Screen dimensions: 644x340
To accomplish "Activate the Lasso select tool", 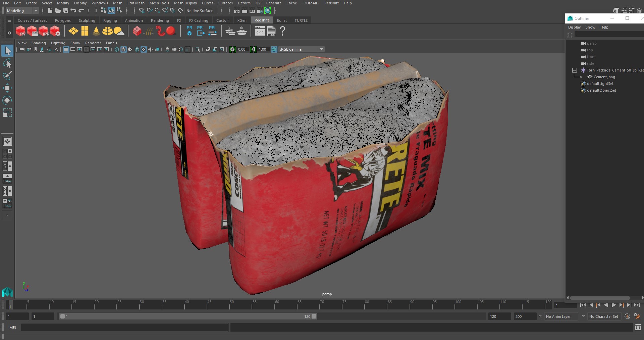I will pos(7,63).
